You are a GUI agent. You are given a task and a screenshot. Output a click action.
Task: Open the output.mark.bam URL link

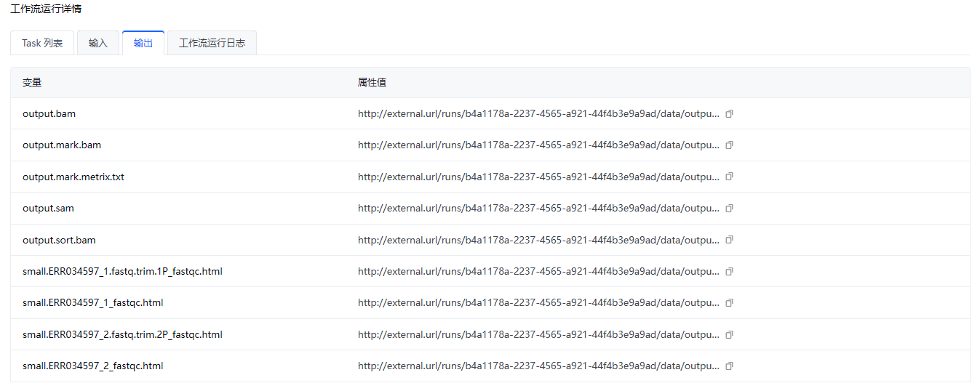pos(538,145)
